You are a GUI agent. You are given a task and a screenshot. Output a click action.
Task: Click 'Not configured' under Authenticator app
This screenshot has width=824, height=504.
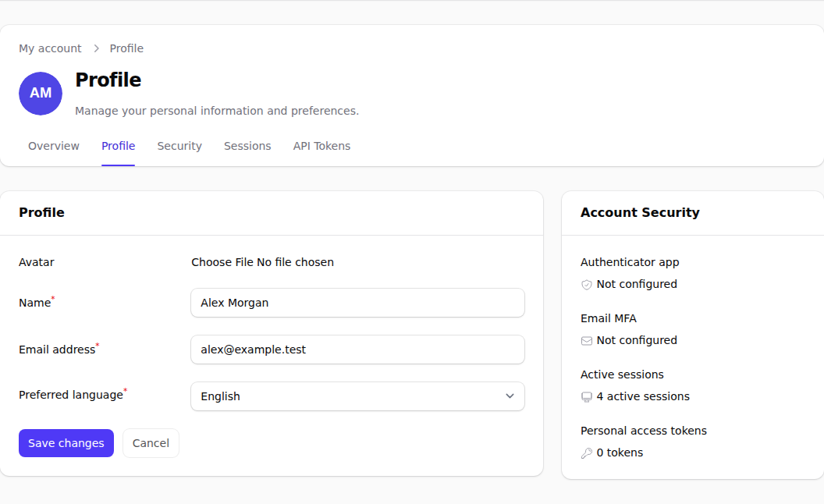637,284
